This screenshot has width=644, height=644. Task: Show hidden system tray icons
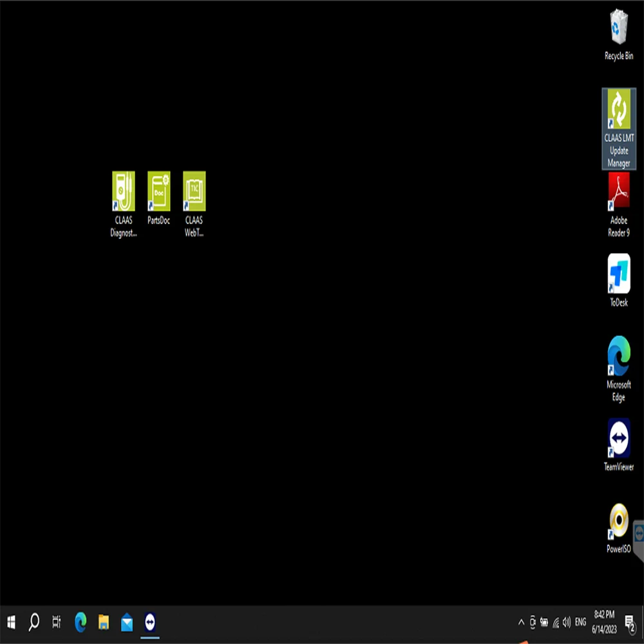(521, 622)
